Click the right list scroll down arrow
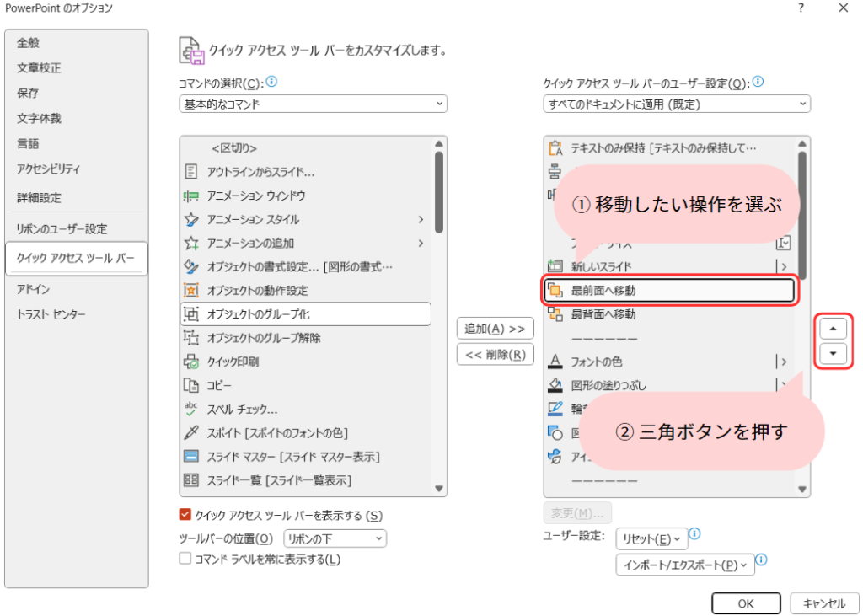This screenshot has height=616, width=863. (802, 488)
